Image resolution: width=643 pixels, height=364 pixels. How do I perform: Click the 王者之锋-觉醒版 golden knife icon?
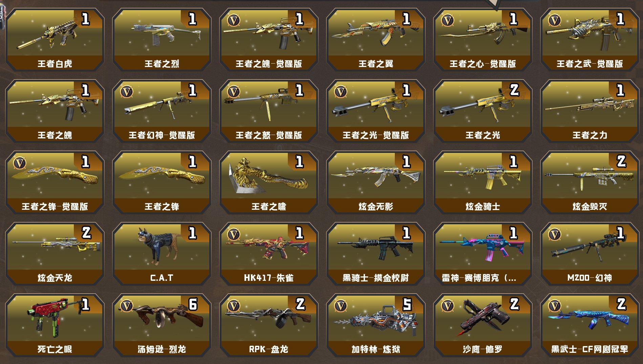point(55,175)
